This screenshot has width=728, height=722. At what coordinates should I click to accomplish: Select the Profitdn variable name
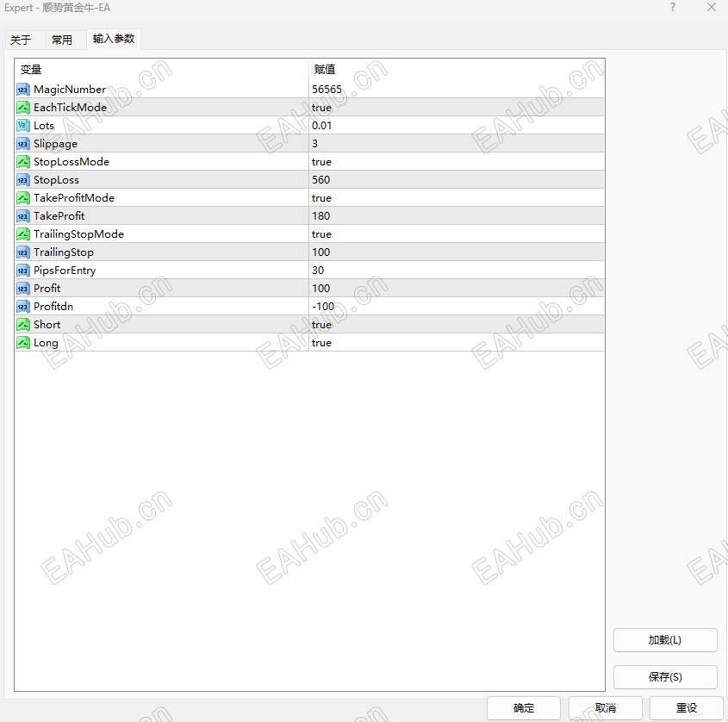point(53,307)
